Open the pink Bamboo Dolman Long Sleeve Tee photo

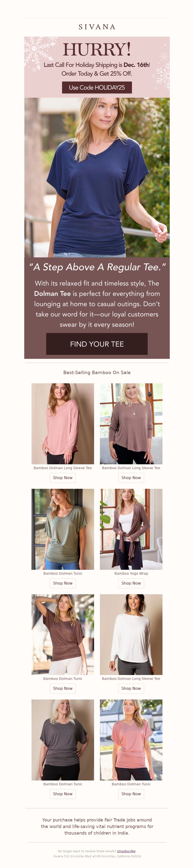pyautogui.click(x=63, y=424)
